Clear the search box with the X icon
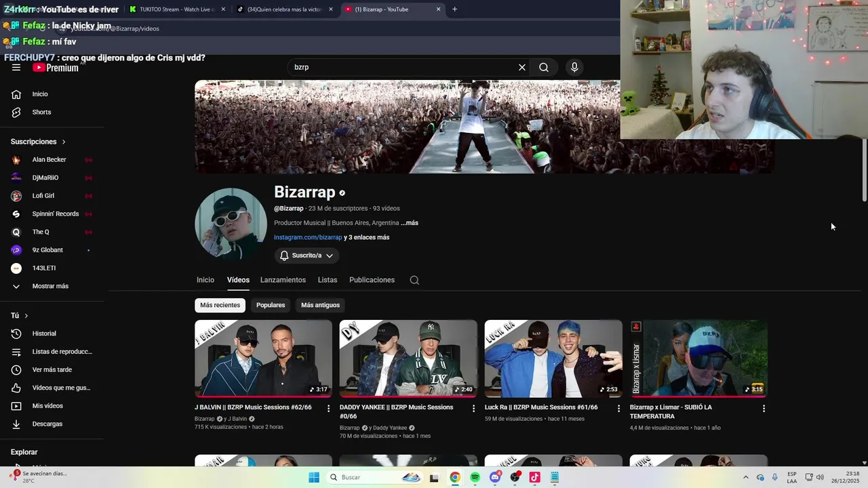This screenshot has width=868, height=488. click(x=522, y=67)
